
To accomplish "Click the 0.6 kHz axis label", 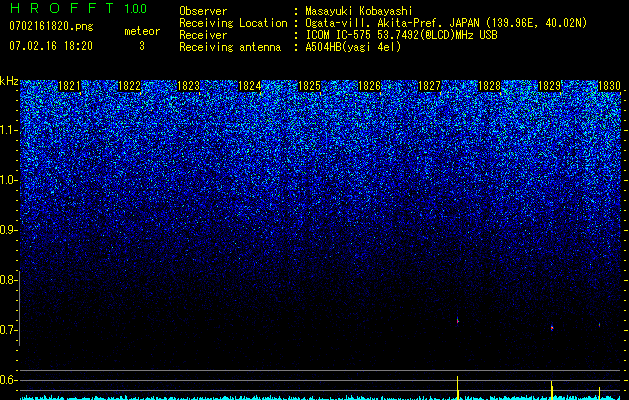I will pos(9,380).
